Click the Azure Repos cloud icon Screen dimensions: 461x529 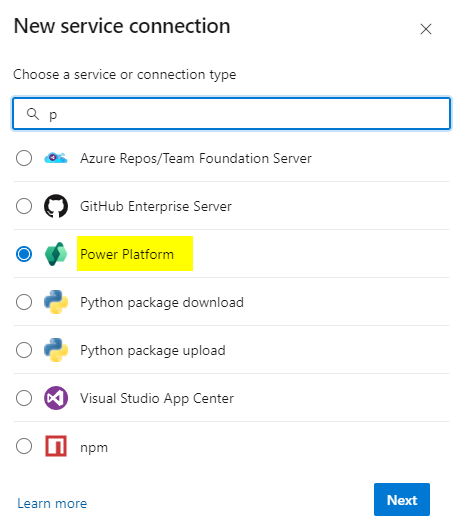coord(56,158)
